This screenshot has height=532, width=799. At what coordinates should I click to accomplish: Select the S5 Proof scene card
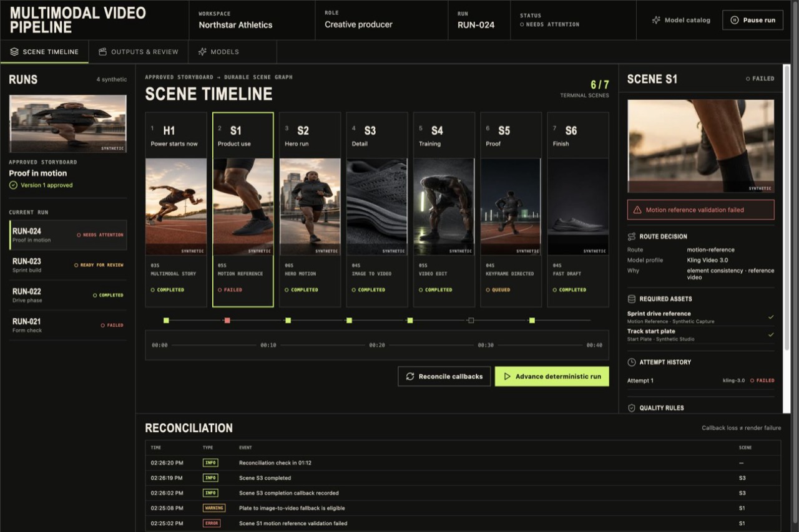(511, 210)
